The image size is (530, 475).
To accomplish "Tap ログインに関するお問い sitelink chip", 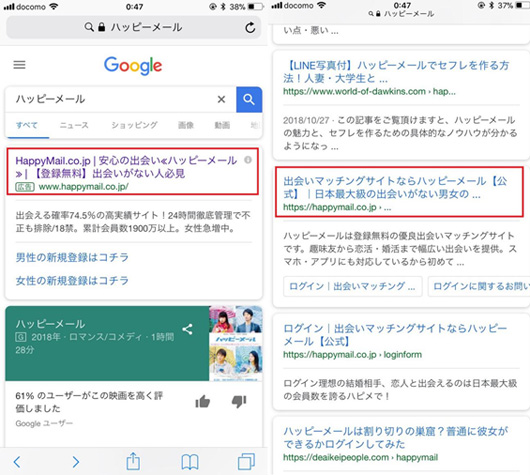I will click(x=479, y=287).
